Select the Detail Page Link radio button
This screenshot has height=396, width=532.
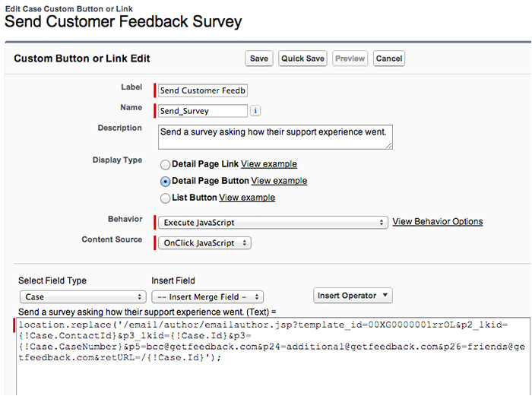coord(165,164)
